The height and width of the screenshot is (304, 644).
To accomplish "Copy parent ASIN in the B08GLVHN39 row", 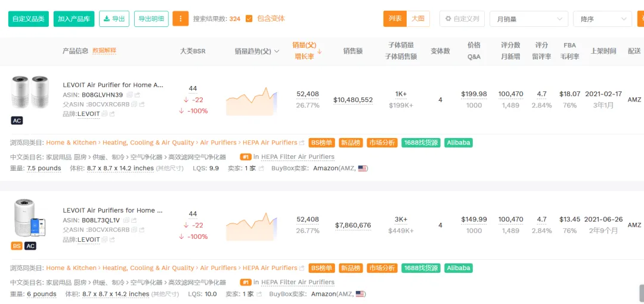I will [134, 104].
